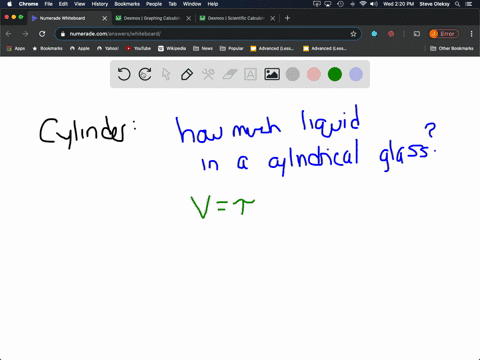
Task: Open the Wikipedia bookmark
Action: [172, 48]
